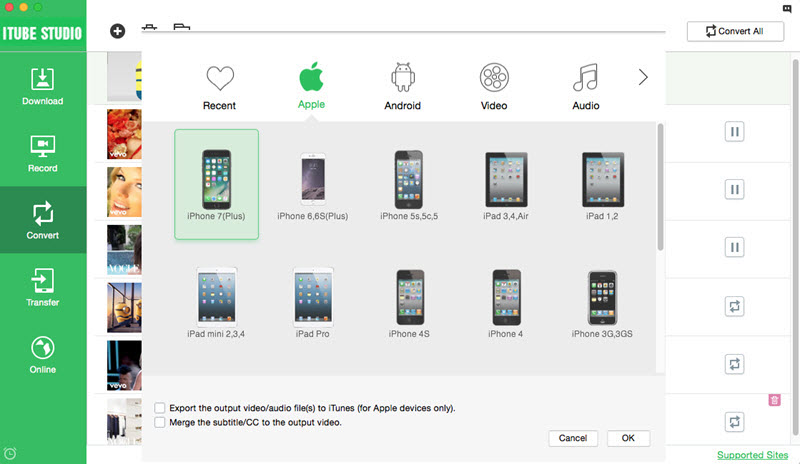Select the iPhone 5s,5c,5 preset
Screen dimensions: 800x464
(x=409, y=186)
